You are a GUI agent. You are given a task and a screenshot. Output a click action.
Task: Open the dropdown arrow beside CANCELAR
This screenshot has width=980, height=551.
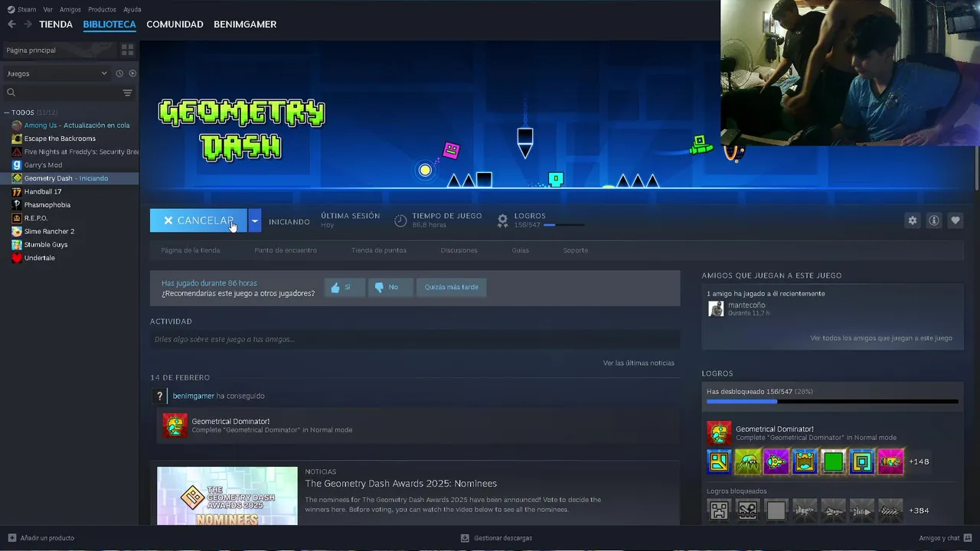pyautogui.click(x=255, y=220)
